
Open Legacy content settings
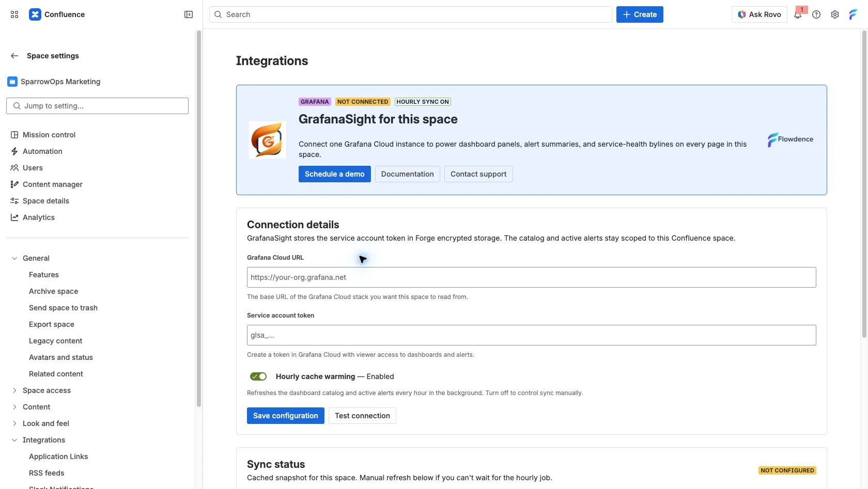point(56,341)
